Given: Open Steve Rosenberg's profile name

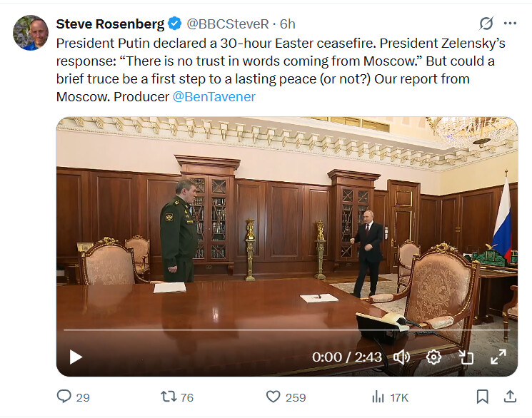Looking at the screenshot, I should 110,24.
